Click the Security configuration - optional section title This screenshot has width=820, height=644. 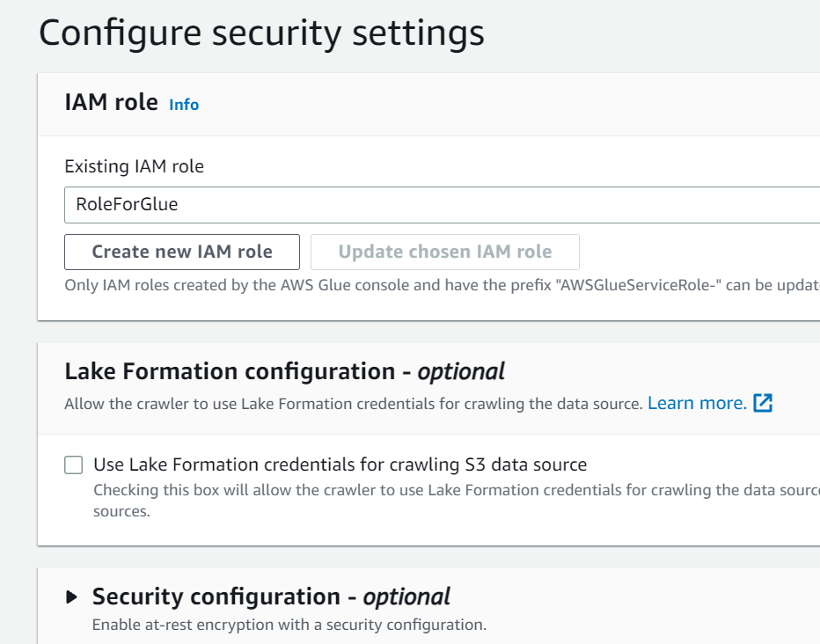[x=271, y=596]
